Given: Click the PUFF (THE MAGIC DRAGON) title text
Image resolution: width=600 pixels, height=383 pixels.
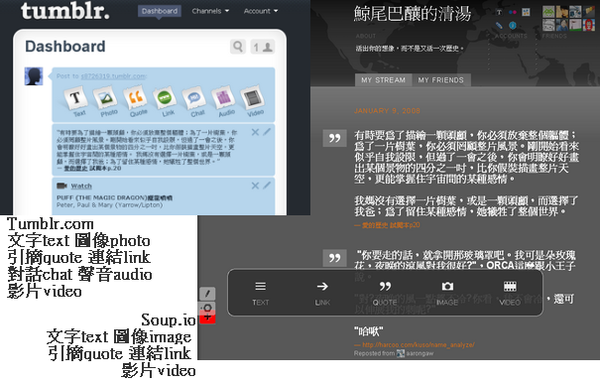Looking at the screenshot, I should (x=114, y=198).
